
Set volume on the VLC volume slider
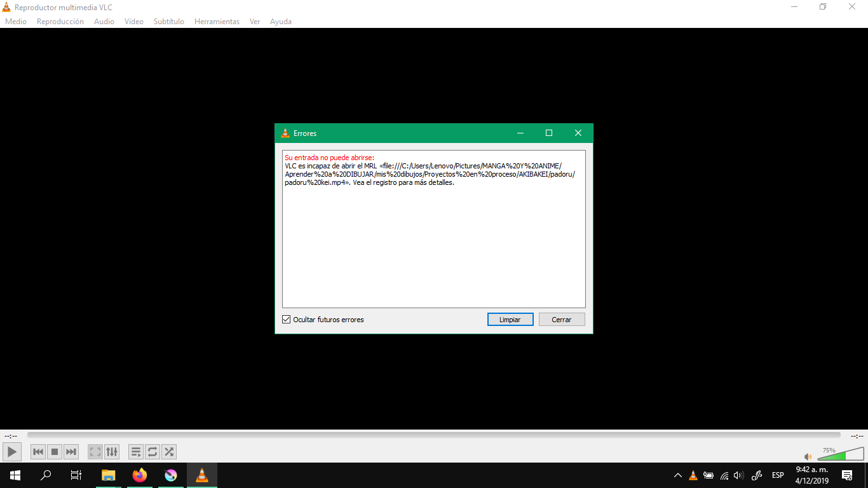841,454
